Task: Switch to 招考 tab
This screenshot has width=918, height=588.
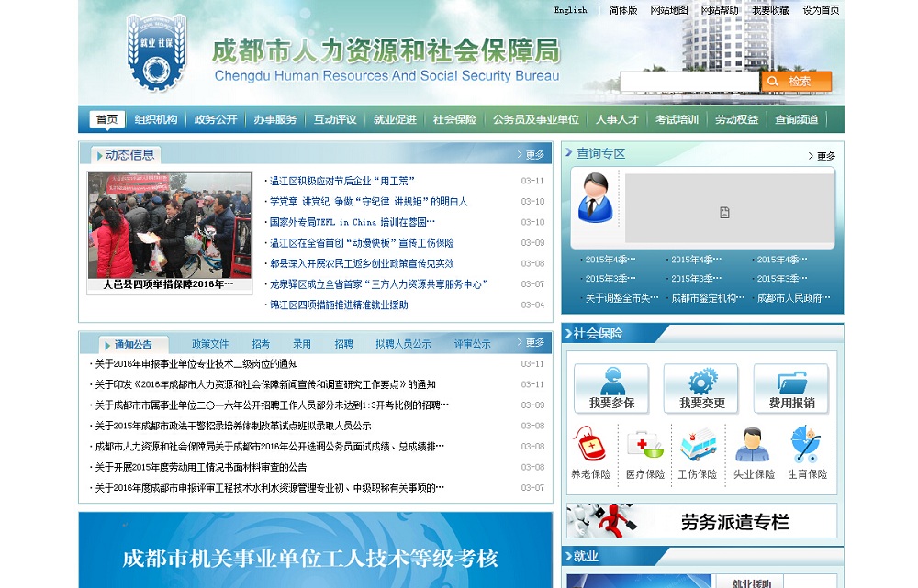Action: tap(261, 344)
